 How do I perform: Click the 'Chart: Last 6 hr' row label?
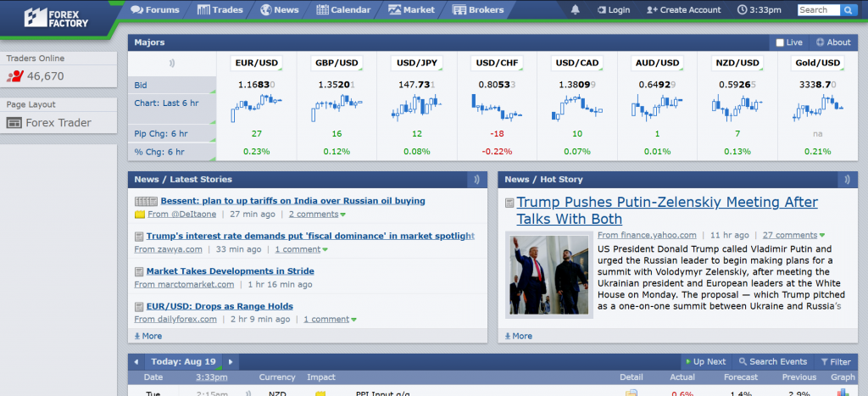166,103
